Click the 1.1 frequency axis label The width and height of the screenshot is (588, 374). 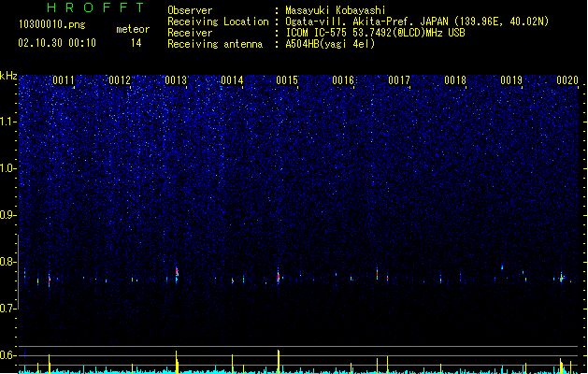coord(7,122)
